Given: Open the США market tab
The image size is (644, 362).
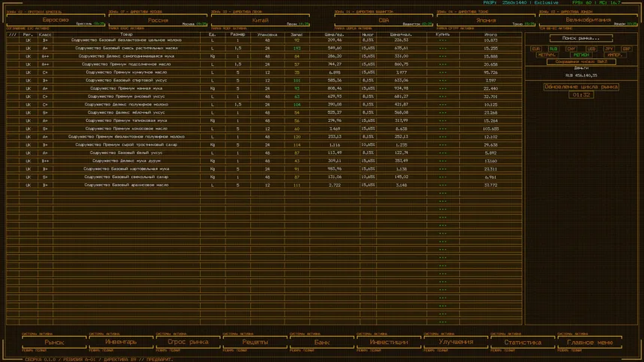Looking at the screenshot, I should point(383,20).
